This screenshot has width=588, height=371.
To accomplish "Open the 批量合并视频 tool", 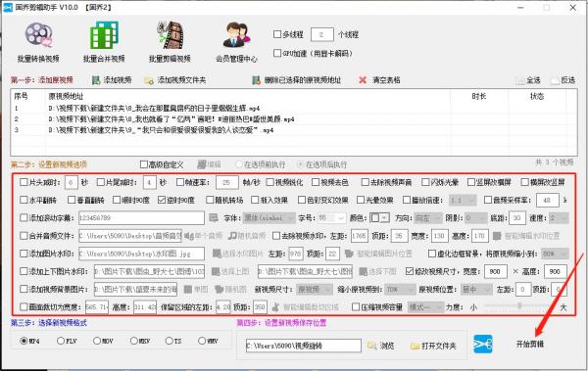I will click(x=104, y=42).
